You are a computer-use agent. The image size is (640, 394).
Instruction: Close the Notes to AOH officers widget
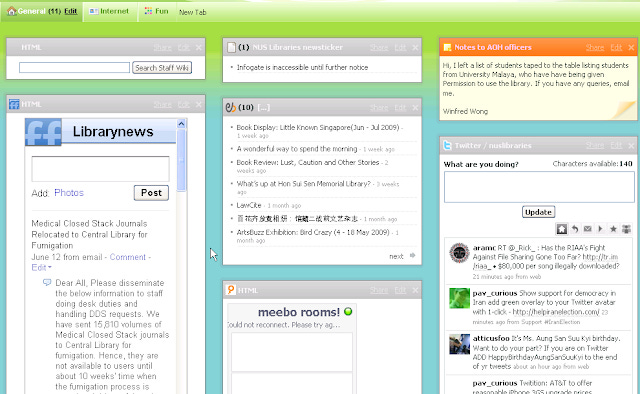point(631,48)
